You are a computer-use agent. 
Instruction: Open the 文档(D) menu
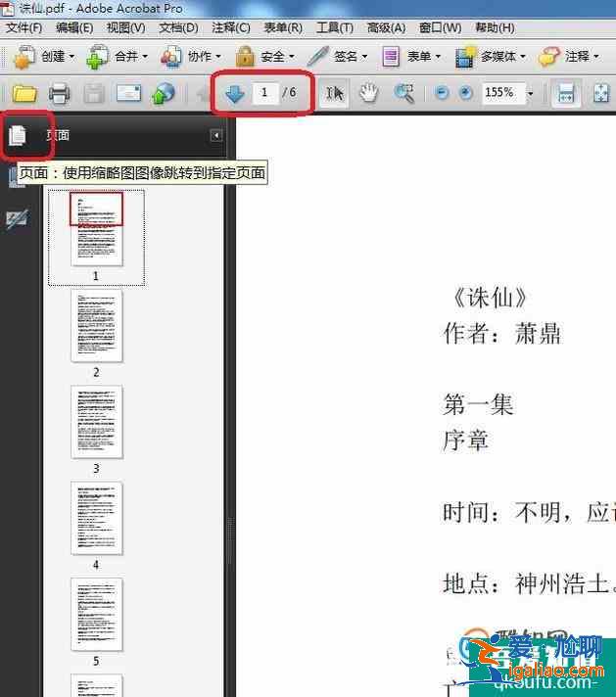178,28
